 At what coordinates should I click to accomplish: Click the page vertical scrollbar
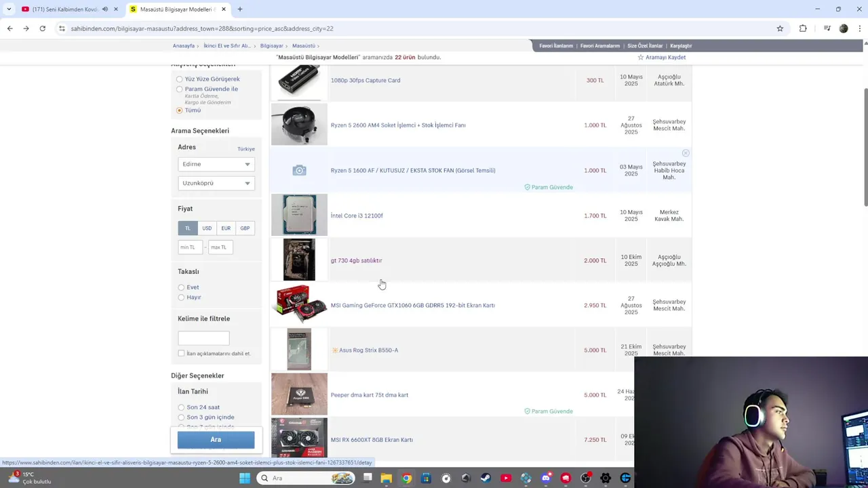(x=865, y=148)
